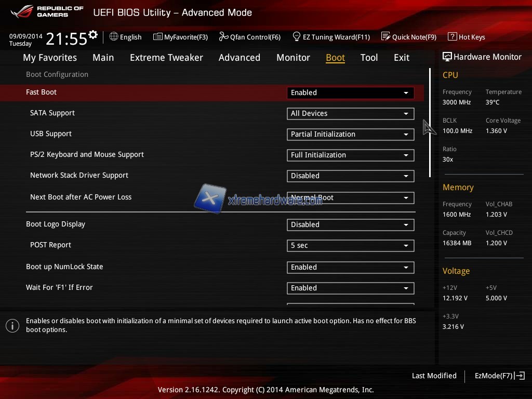Open the SATA Support dropdown
Image resolution: width=532 pixels, height=399 pixels.
(350, 114)
